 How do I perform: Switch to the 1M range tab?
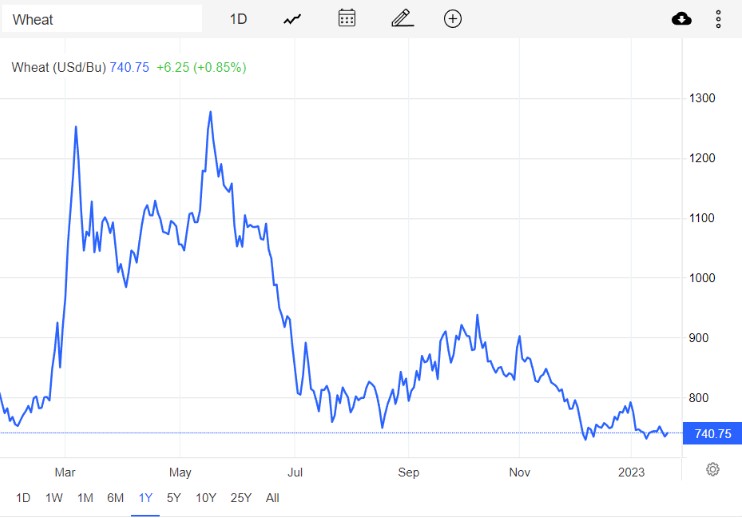click(x=85, y=498)
